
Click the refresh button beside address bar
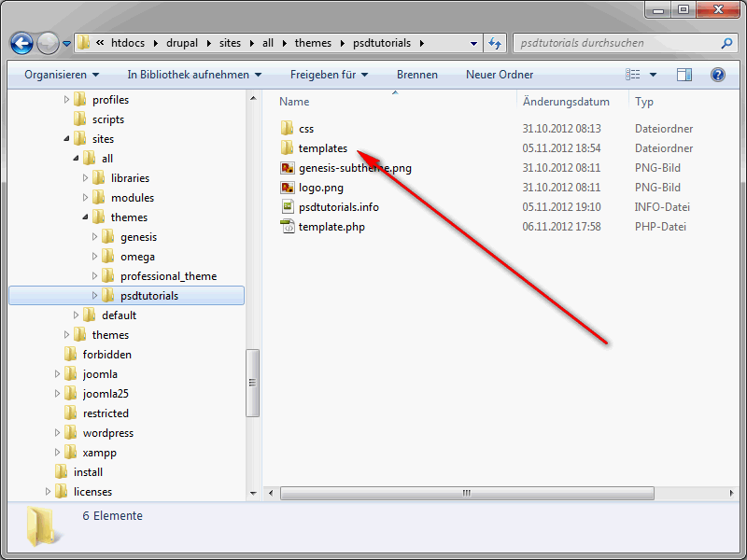495,43
